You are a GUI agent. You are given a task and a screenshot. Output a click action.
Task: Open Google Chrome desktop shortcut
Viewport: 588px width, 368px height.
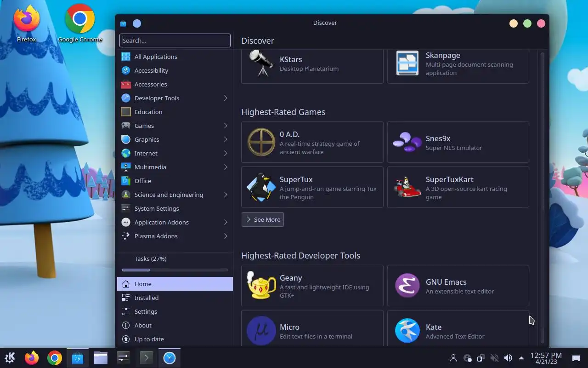pyautogui.click(x=80, y=24)
